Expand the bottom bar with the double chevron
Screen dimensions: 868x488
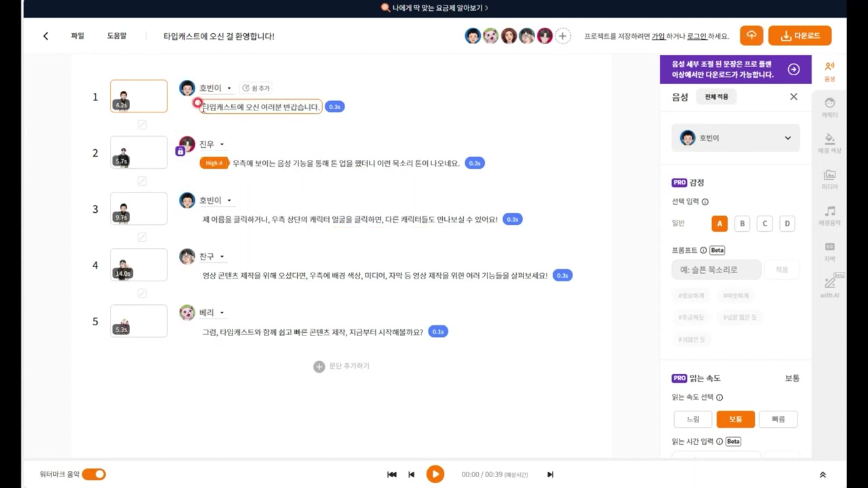[823, 475]
